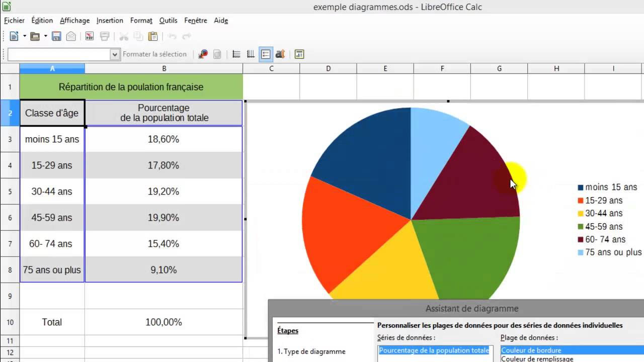This screenshot has height=362, width=644.
Task: Open the Édition menu
Action: coord(42,21)
